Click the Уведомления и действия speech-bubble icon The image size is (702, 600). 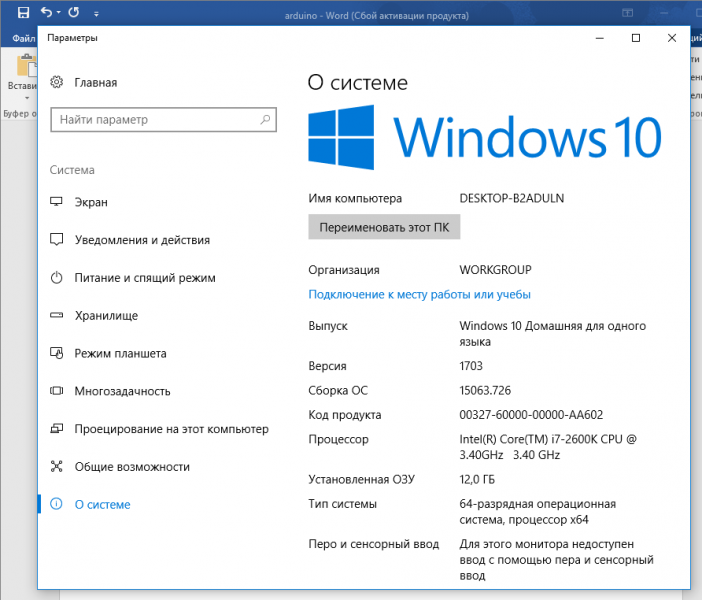pos(56,240)
